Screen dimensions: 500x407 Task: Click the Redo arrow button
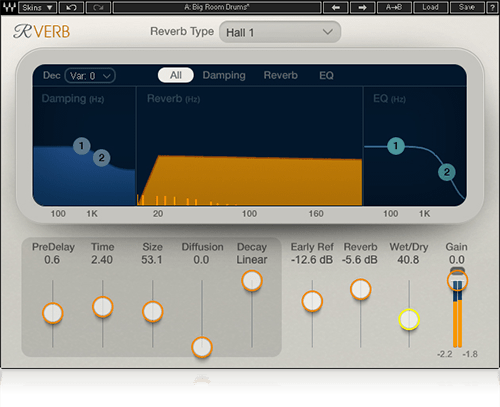coord(98,7)
